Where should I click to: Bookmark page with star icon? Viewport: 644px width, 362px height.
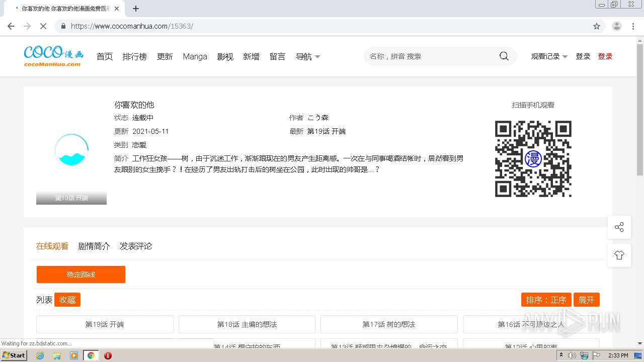[597, 26]
